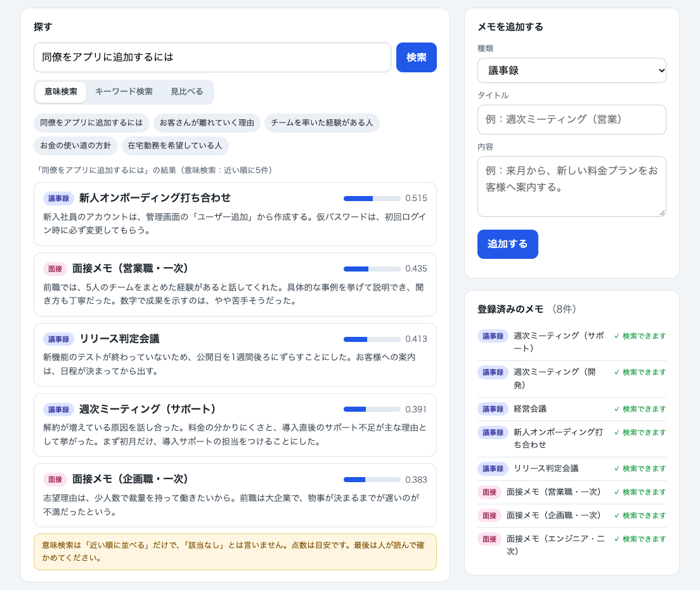
Task: Switch to the 意味検索 tab
Action: click(61, 91)
